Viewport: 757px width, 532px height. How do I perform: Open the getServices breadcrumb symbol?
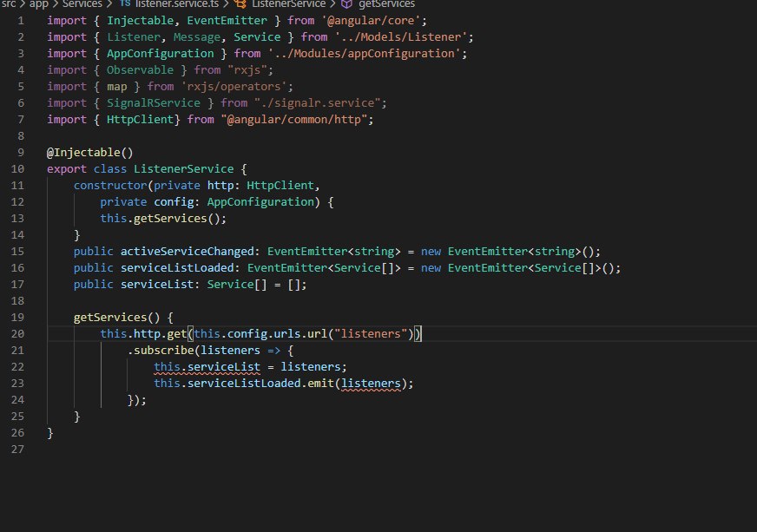(386, 3)
